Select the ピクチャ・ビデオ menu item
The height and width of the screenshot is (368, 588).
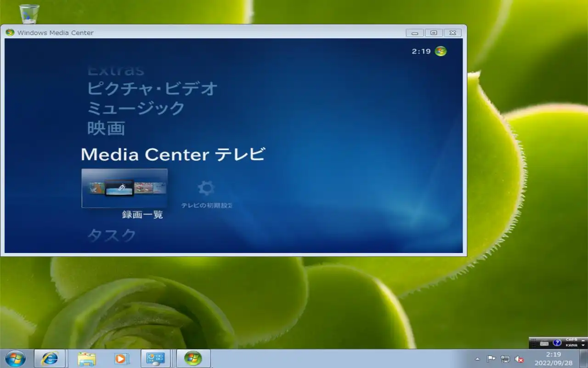tap(153, 88)
